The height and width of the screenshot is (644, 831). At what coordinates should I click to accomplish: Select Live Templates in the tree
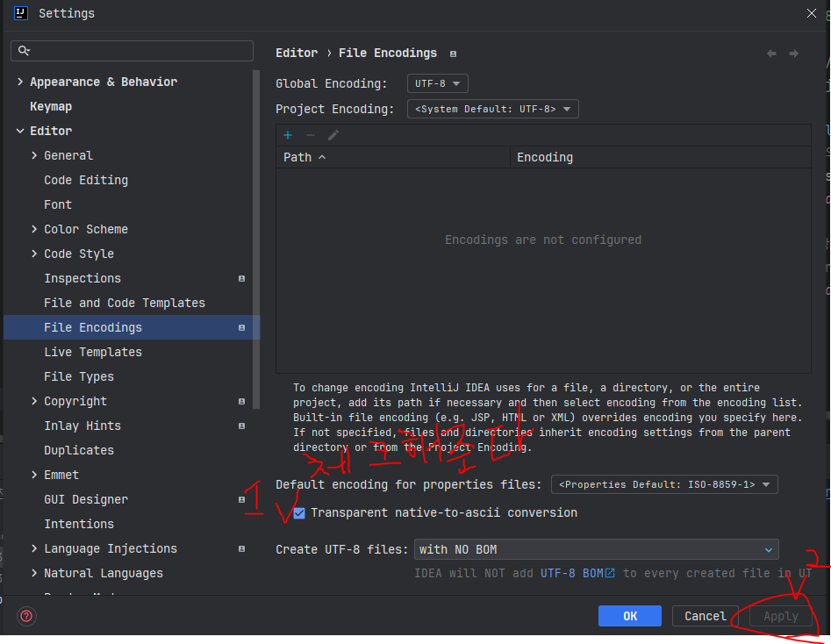93,352
